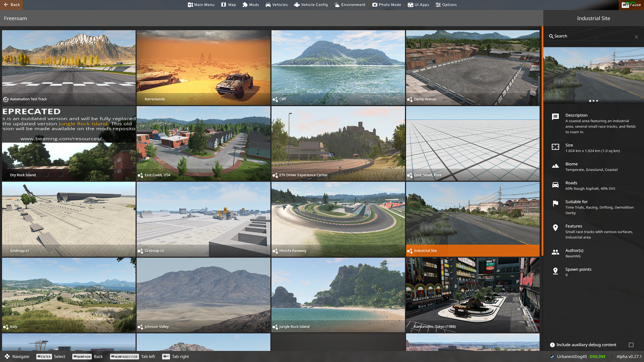The image size is (644, 362).
Task: Open the Mods menu
Action: click(x=251, y=5)
